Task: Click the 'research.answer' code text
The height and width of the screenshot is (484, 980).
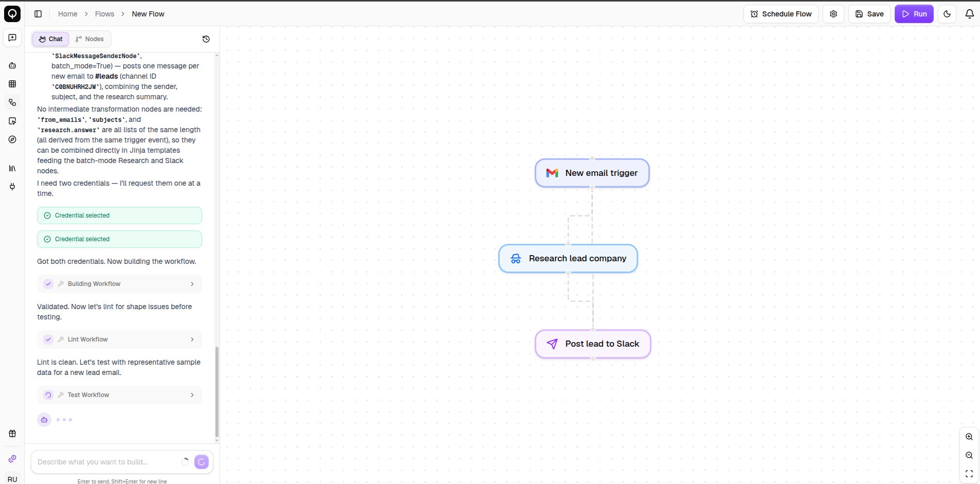Action: tap(68, 130)
